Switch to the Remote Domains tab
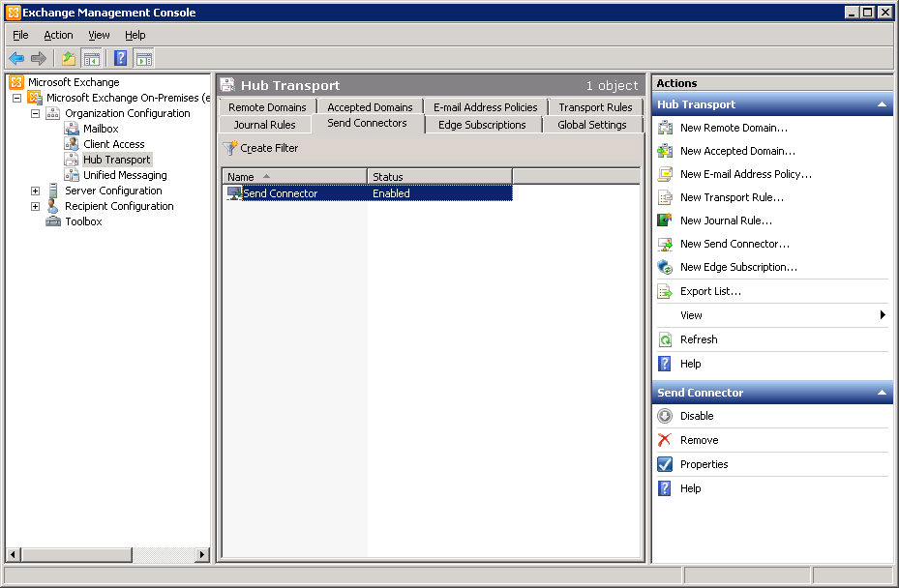 [267, 107]
